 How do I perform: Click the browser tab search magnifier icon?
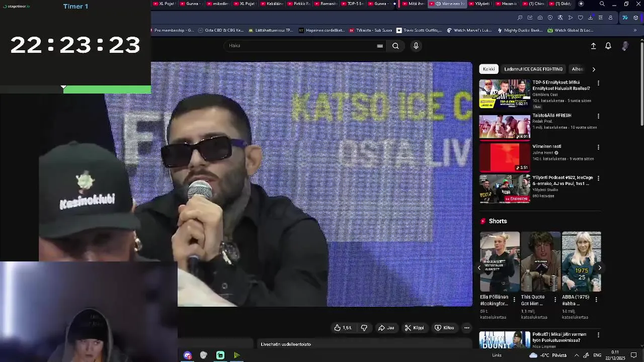[602, 4]
